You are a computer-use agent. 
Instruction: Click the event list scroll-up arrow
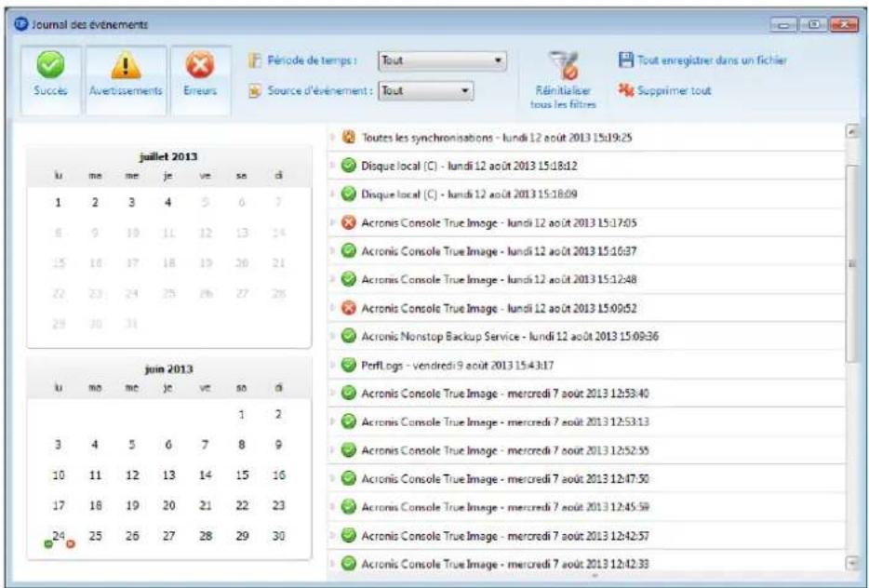click(852, 131)
